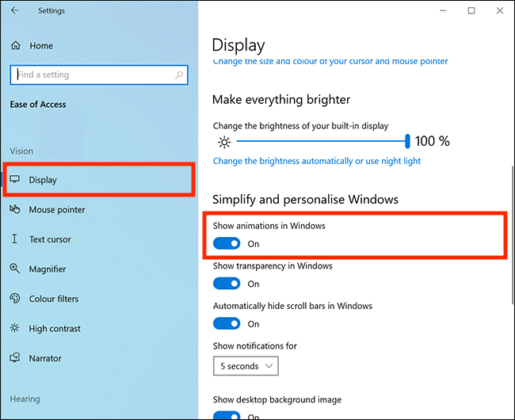Open brightness automatically or night light link
515x420 pixels.
(317, 161)
